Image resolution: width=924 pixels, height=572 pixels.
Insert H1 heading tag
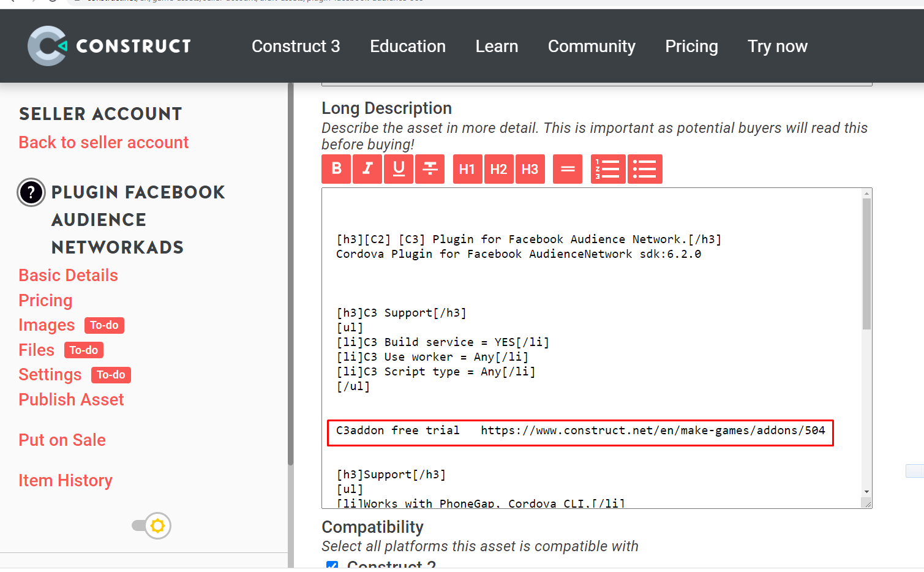pyautogui.click(x=467, y=169)
